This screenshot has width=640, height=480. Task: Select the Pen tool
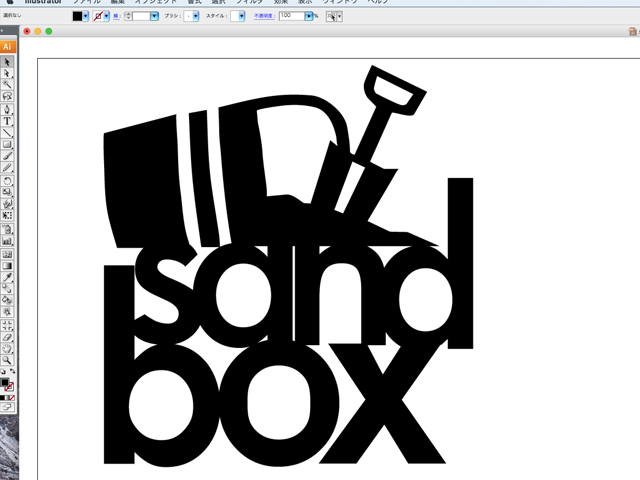click(7, 108)
